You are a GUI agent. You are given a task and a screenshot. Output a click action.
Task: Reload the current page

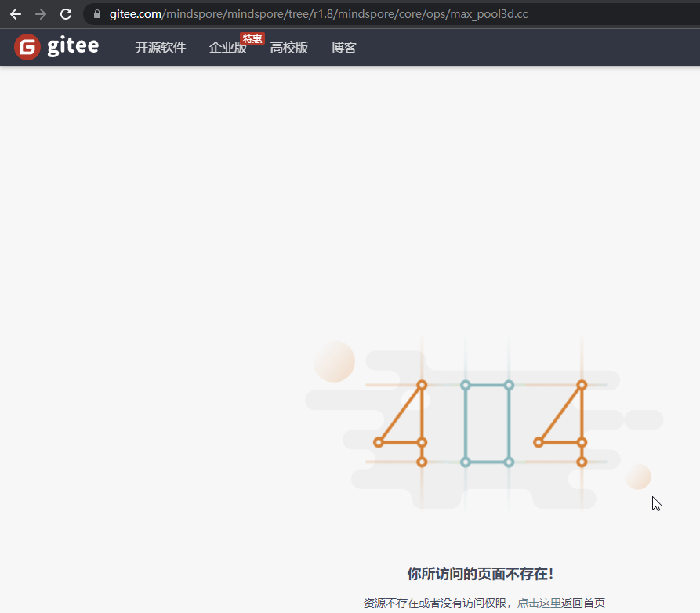coord(66,14)
